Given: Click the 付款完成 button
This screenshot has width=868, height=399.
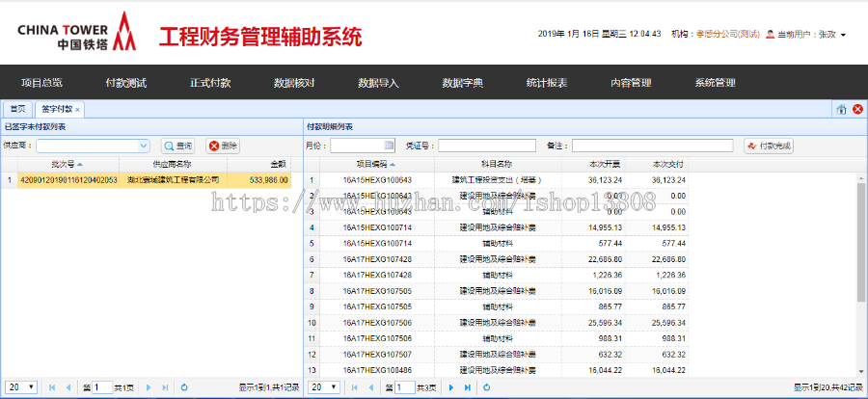Looking at the screenshot, I should point(769,146).
